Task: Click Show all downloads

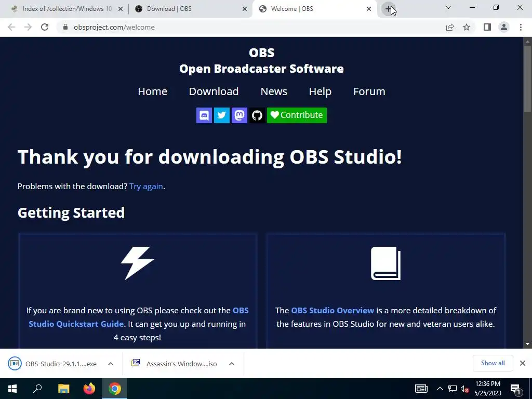Action: pos(493,363)
